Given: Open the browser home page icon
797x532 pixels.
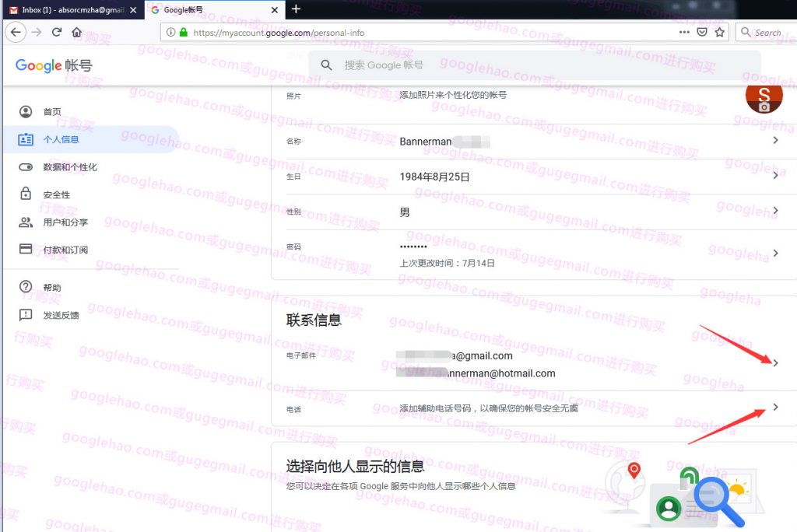Looking at the screenshot, I should [x=77, y=33].
